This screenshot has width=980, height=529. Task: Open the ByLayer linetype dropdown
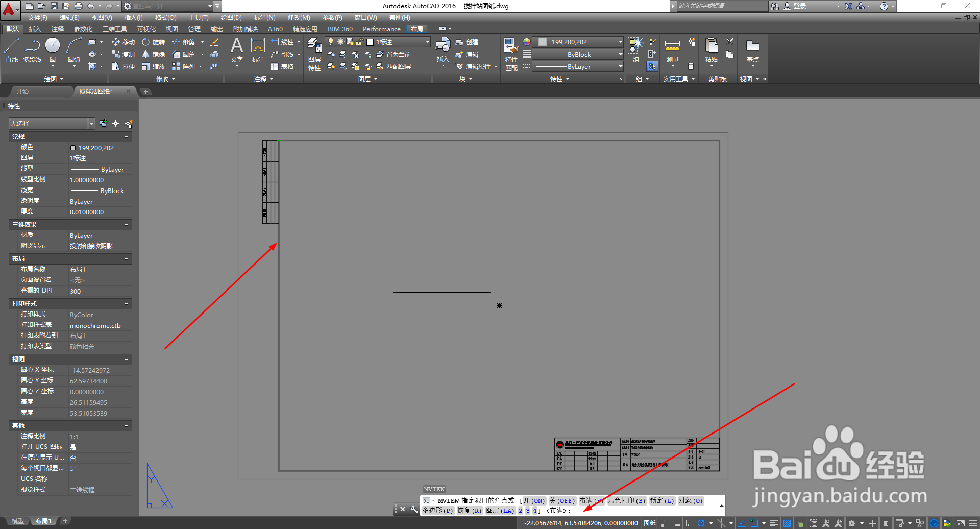click(x=578, y=66)
